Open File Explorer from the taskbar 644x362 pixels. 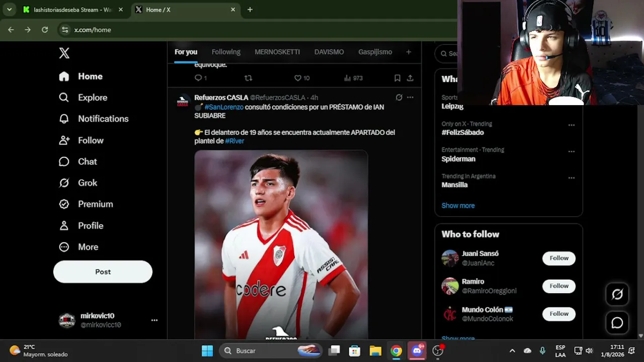coord(375,351)
